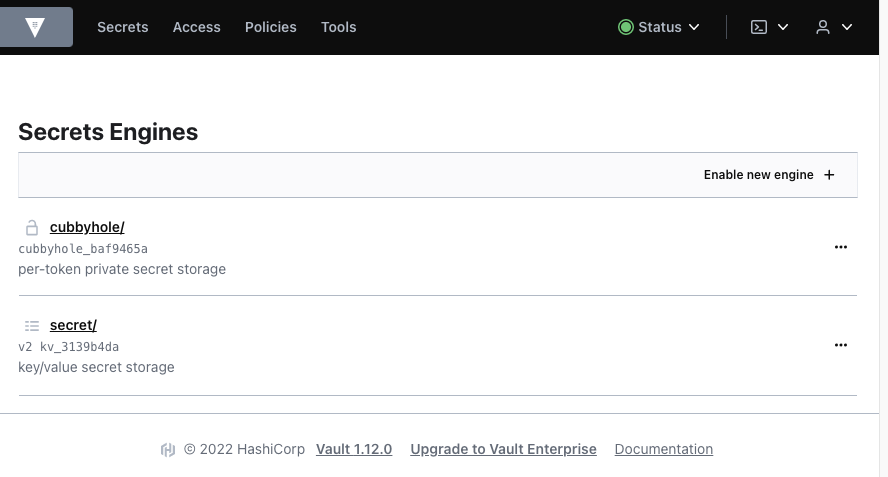
Task: Click the cubbyhole lock icon
Action: [32, 227]
